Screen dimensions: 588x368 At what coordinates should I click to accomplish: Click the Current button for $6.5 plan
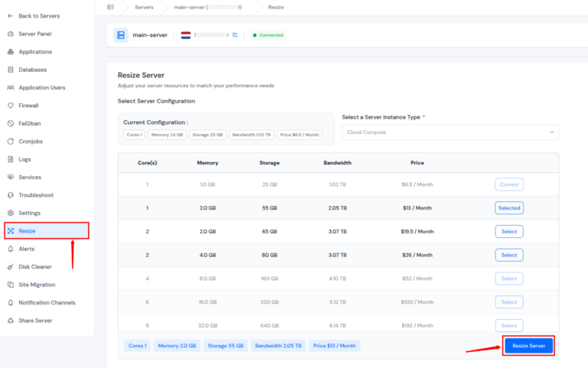click(x=509, y=184)
